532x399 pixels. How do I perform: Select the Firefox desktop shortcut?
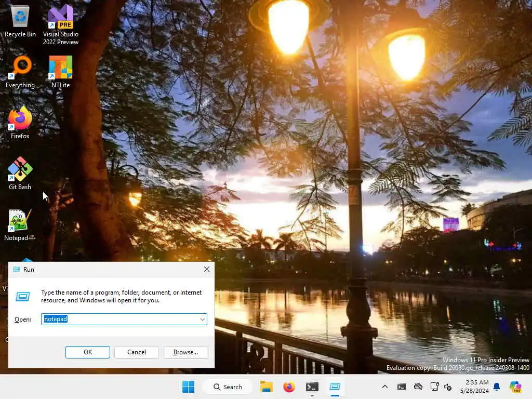[20, 123]
